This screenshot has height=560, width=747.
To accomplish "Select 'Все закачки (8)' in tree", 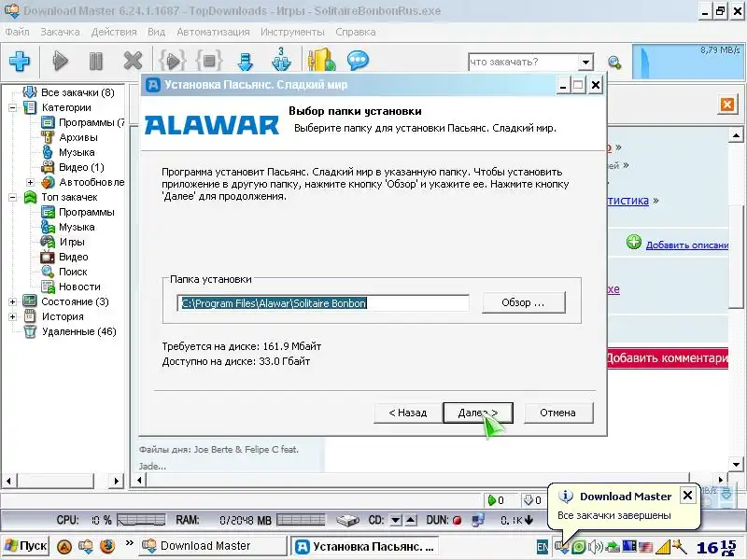I will click(x=78, y=92).
